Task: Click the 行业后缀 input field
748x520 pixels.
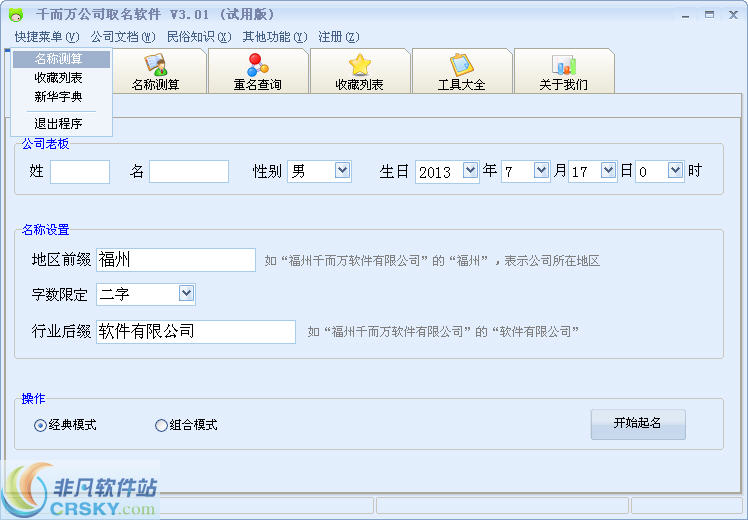Action: point(196,332)
